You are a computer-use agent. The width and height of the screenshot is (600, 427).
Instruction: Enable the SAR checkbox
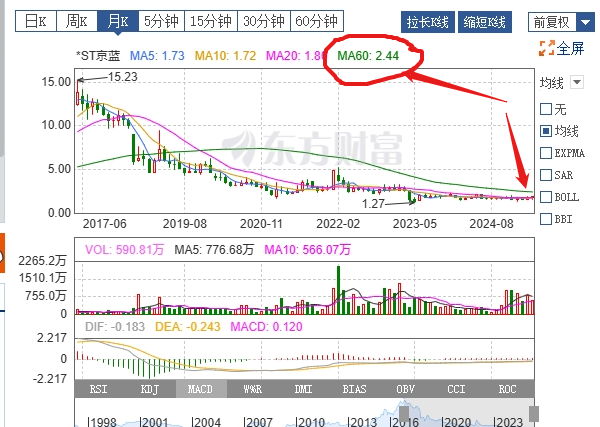[546, 175]
